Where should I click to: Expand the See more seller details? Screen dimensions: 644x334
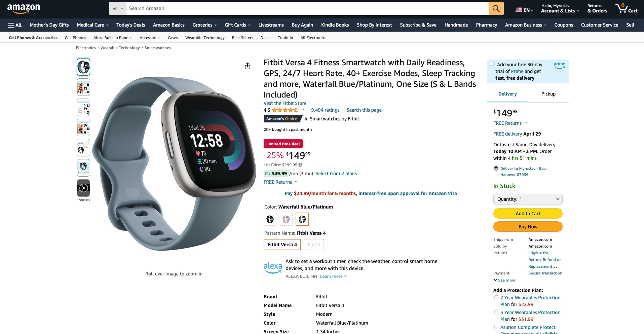click(x=504, y=280)
